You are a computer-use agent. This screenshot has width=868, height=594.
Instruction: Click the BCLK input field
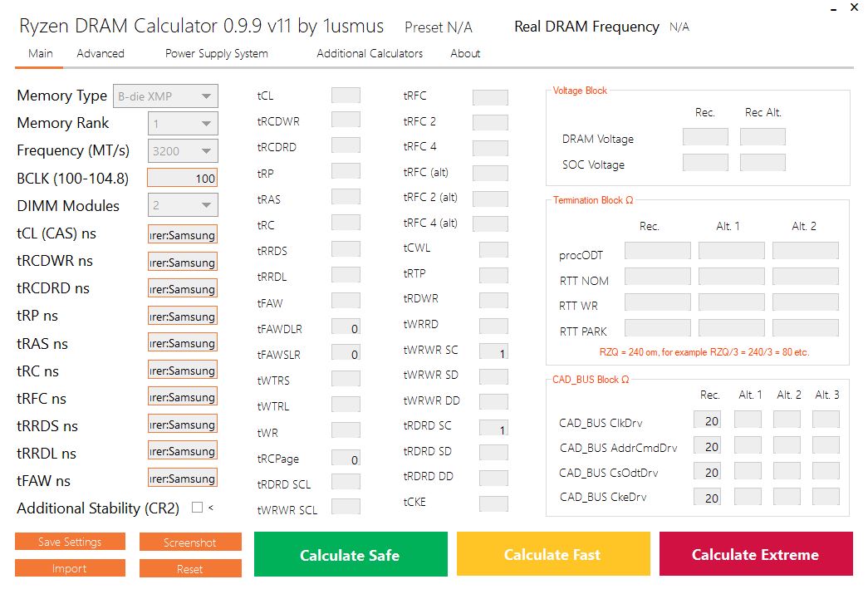(x=182, y=179)
